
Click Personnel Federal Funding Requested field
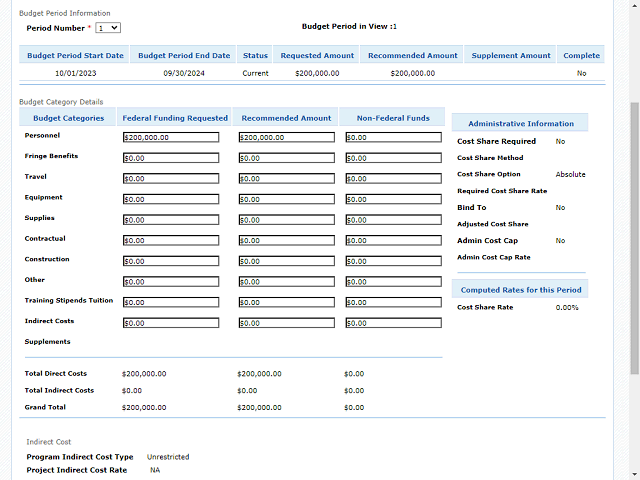click(x=171, y=137)
